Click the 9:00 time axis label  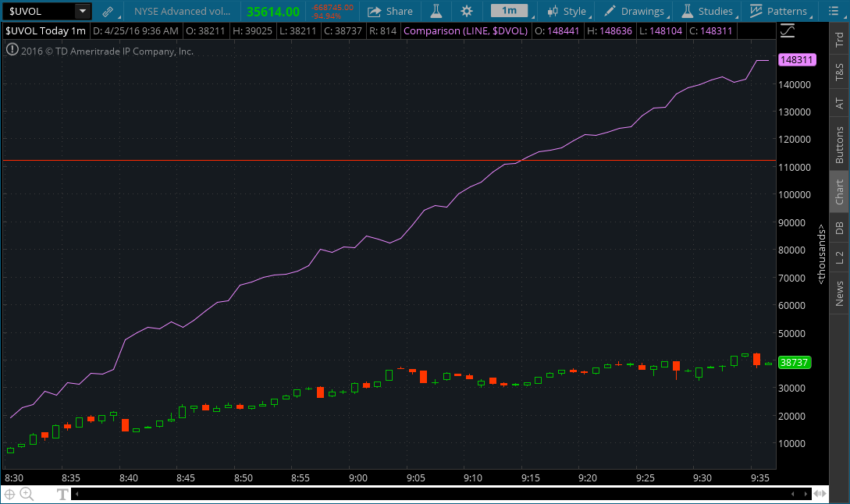click(357, 478)
